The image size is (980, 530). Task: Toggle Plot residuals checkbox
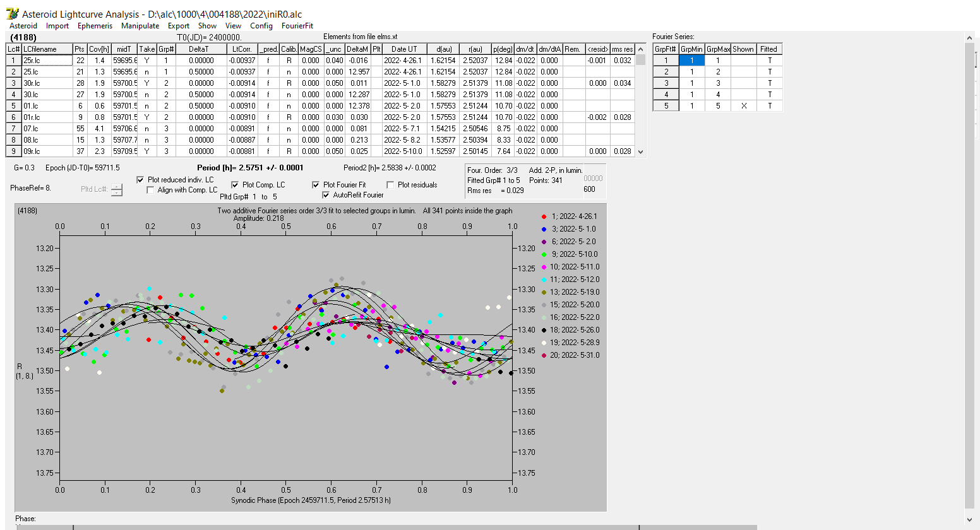(390, 185)
